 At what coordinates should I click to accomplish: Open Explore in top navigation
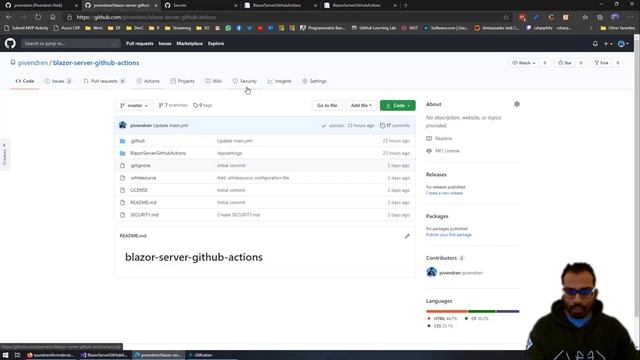coord(216,44)
